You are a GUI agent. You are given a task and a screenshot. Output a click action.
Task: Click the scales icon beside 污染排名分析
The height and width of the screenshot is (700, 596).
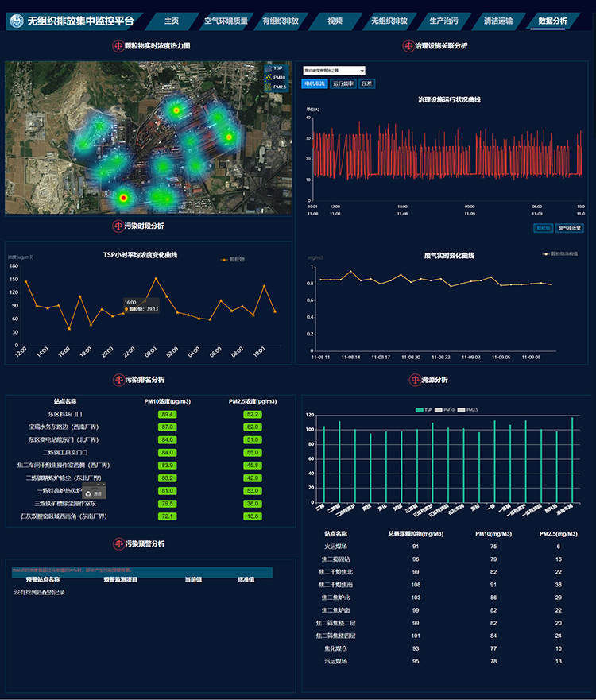pyautogui.click(x=118, y=380)
